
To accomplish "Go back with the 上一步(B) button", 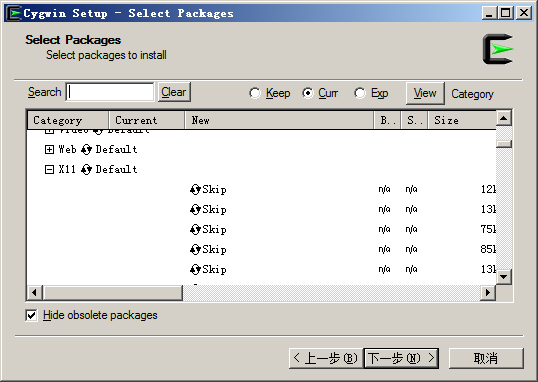I will tap(326, 358).
